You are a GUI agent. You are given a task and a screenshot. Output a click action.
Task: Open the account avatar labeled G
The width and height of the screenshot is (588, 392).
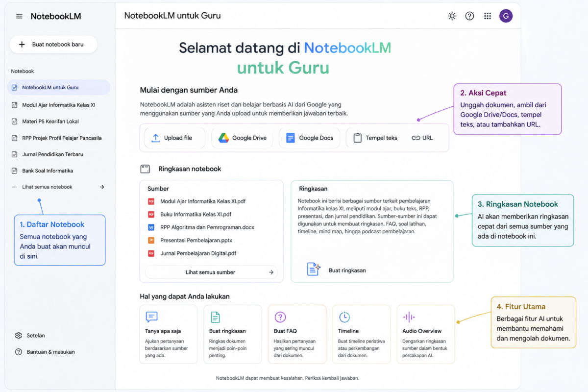pyautogui.click(x=506, y=16)
